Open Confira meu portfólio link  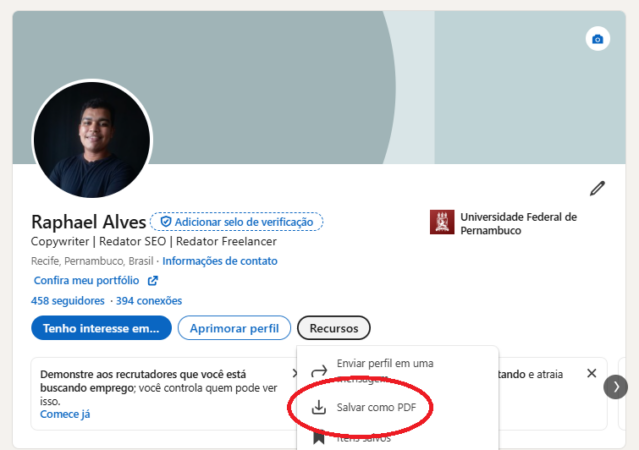click(86, 280)
